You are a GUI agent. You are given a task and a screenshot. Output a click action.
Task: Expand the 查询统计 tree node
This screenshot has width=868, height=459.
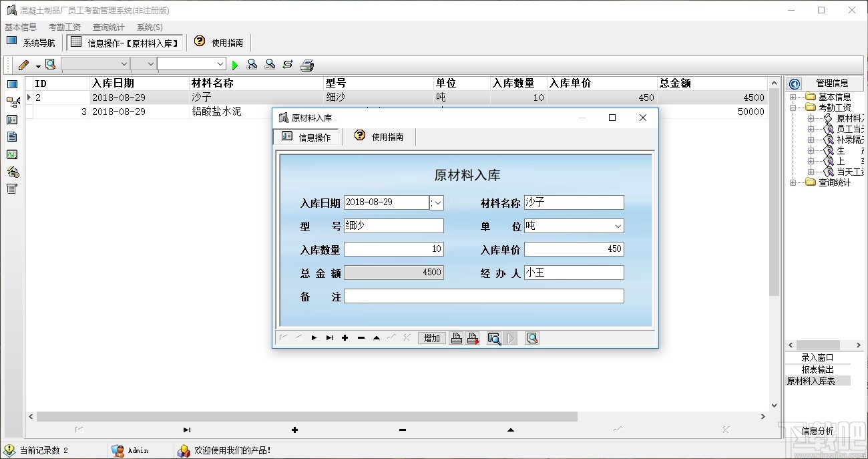[x=793, y=182]
